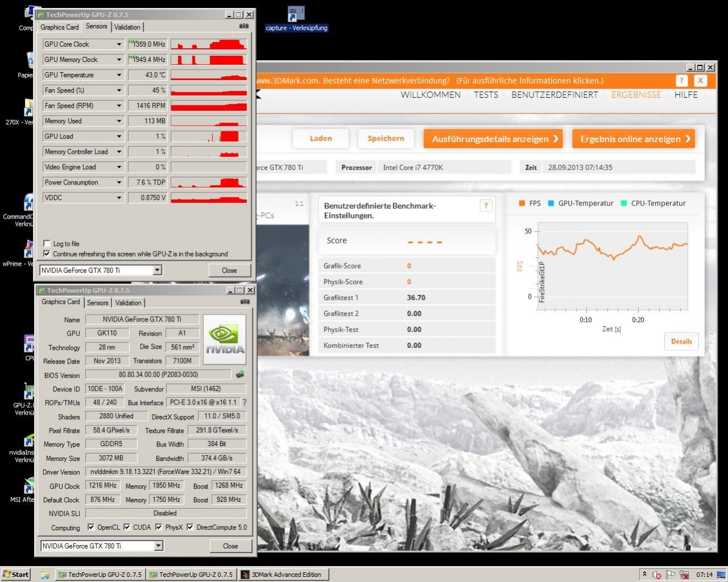Click the taskbar clock showing 07:14
Viewport: 728px width, 582px height.
click(x=704, y=575)
